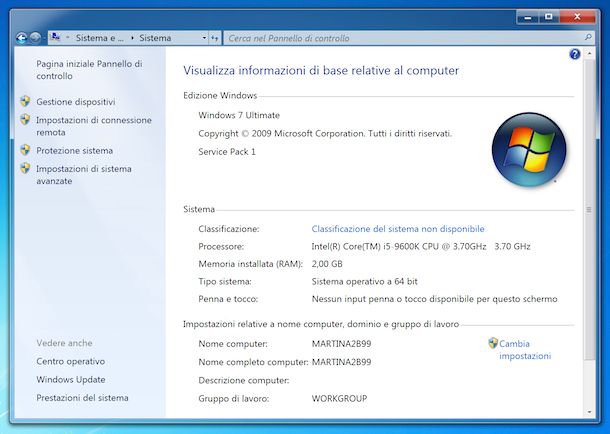Click the 'Service Pack 1' text
Image resolution: width=610 pixels, height=434 pixels.
click(227, 152)
